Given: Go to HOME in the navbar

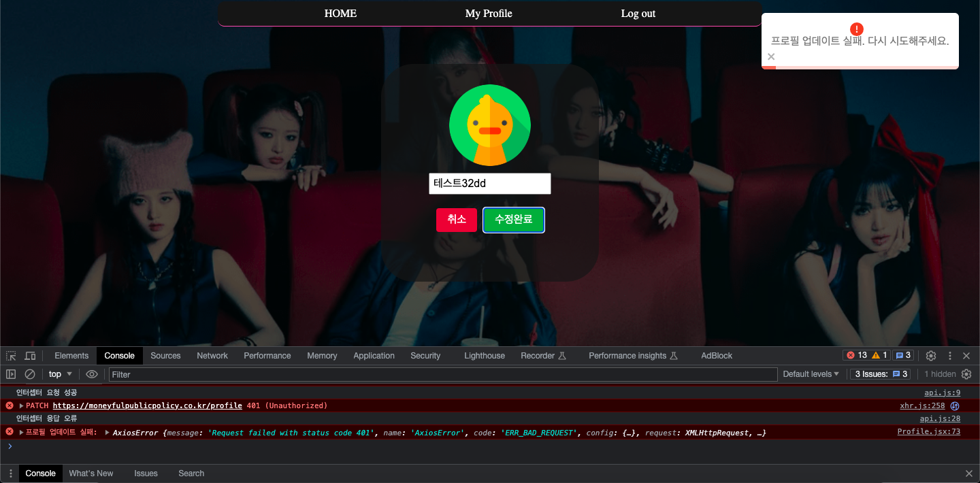Looking at the screenshot, I should (x=340, y=14).
